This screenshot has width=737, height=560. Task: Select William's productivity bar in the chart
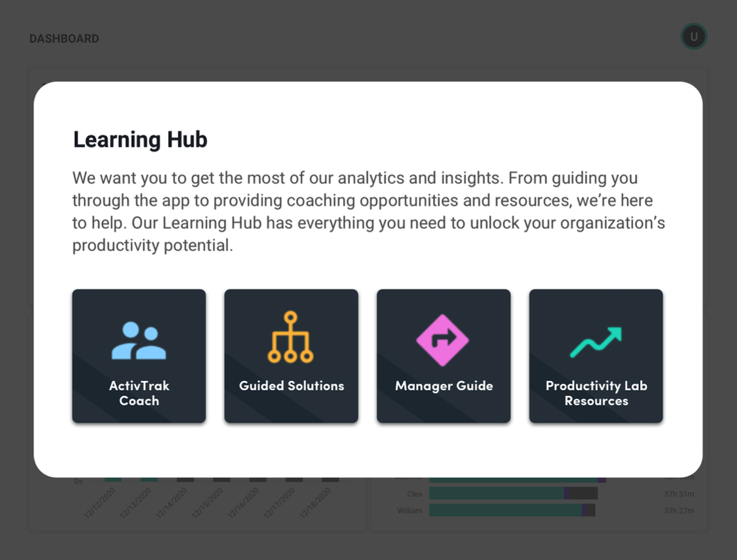(512, 510)
